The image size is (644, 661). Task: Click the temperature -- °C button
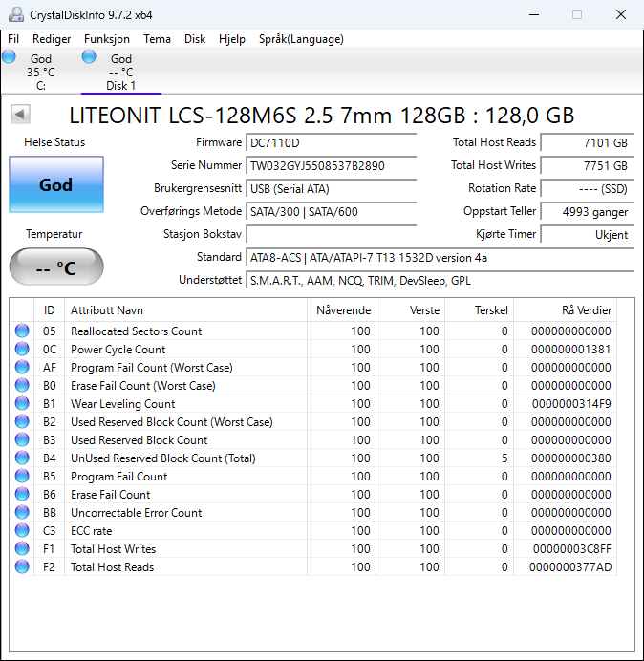tap(56, 267)
